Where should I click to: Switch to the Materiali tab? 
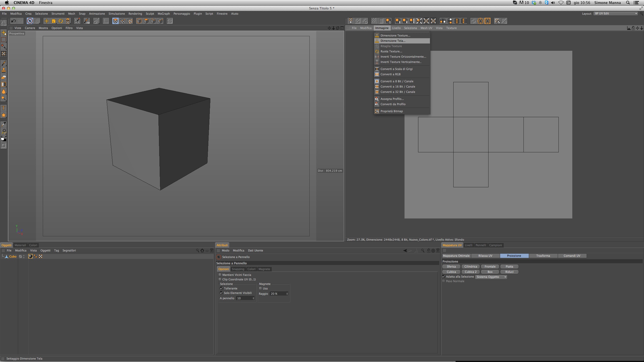[20, 245]
